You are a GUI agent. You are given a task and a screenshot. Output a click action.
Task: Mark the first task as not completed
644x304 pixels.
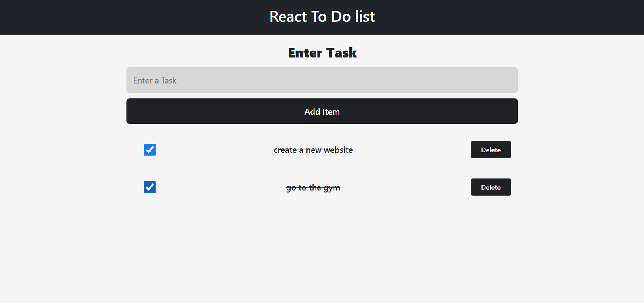tap(150, 150)
